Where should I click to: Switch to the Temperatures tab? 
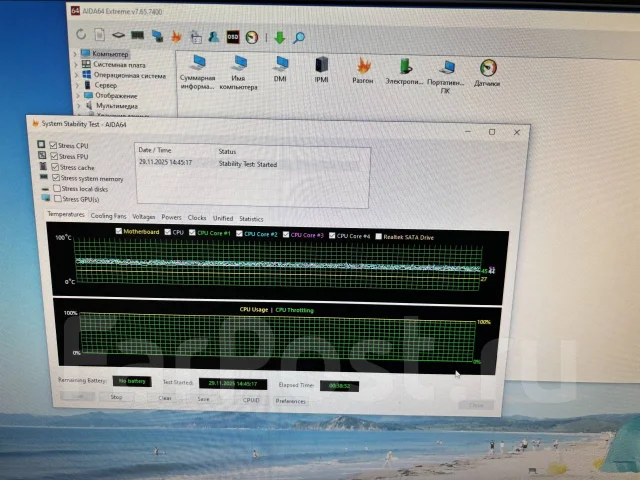click(x=66, y=214)
